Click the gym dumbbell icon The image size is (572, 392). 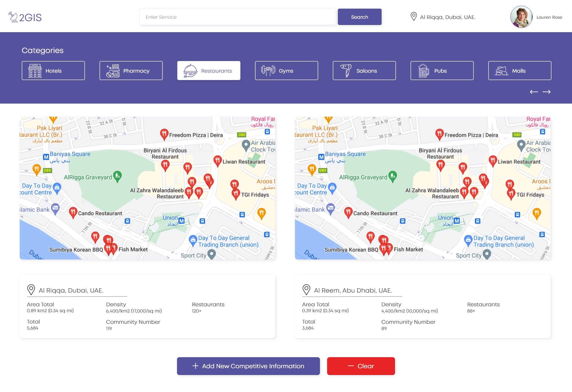(x=268, y=71)
